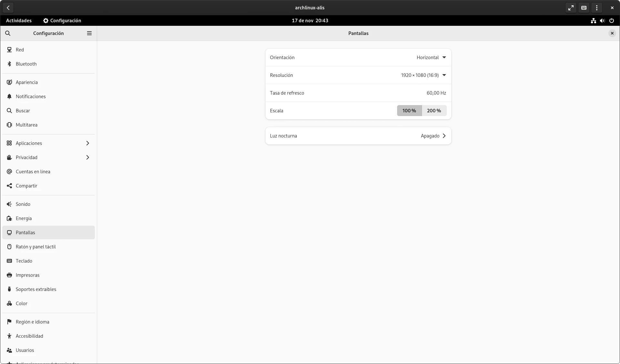This screenshot has width=620, height=364.
Task: Open the hamburger menu in Configuración header
Action: (x=89, y=33)
